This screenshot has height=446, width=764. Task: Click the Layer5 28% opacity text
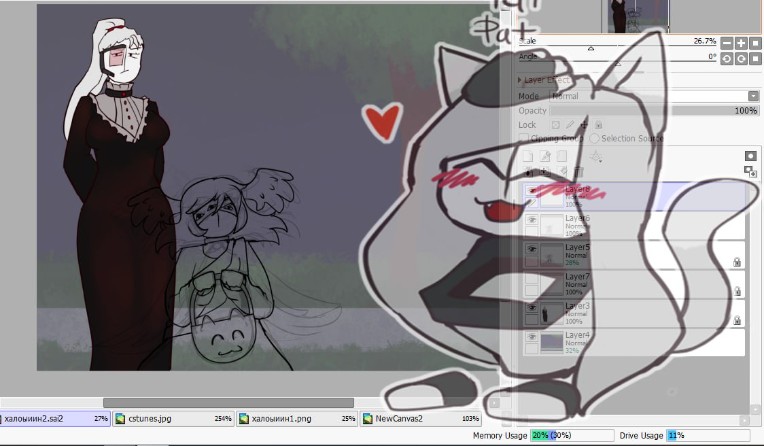[572, 263]
